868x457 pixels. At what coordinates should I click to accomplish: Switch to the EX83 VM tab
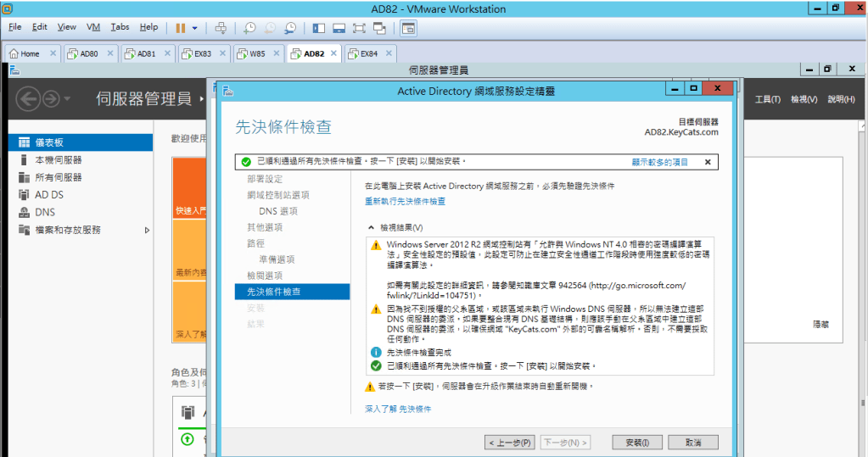203,53
